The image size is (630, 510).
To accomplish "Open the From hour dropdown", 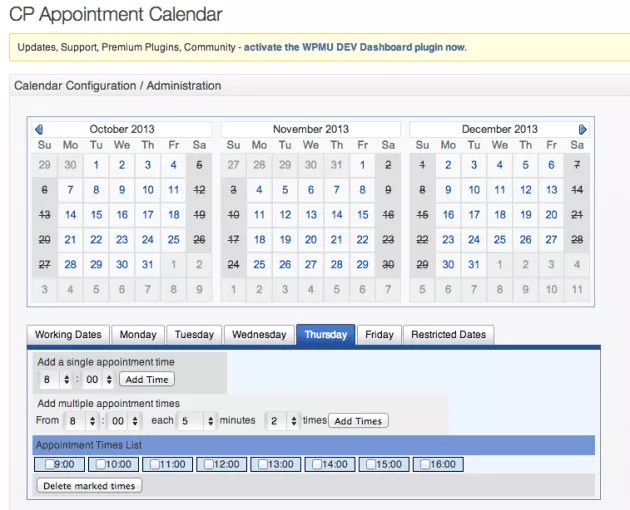I will (82, 421).
